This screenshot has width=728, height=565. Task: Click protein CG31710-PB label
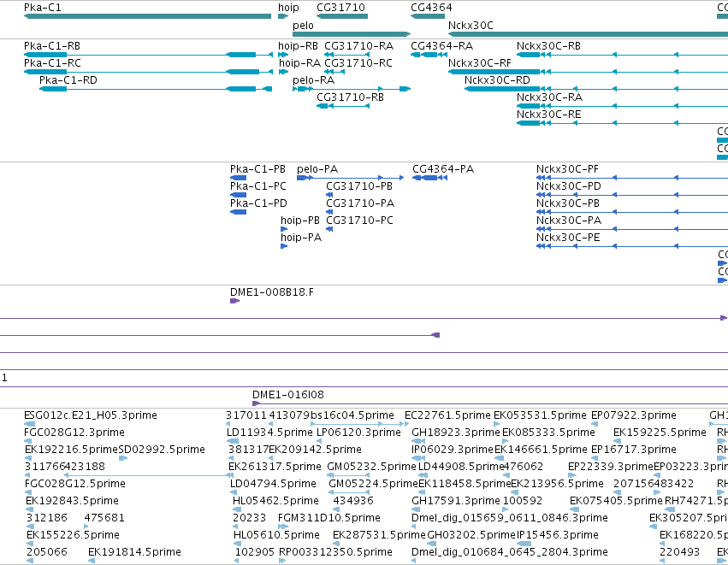359,186
